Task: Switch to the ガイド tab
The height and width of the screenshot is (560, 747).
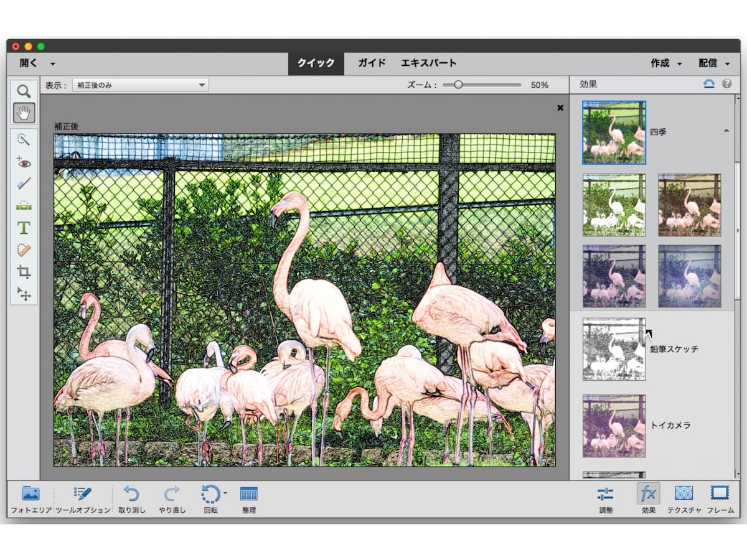Action: point(372,62)
